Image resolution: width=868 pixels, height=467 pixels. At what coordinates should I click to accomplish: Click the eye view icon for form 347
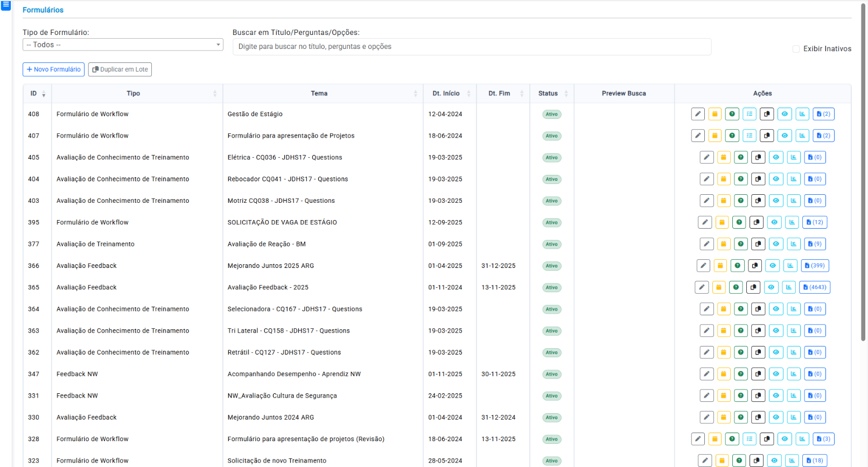click(x=776, y=374)
